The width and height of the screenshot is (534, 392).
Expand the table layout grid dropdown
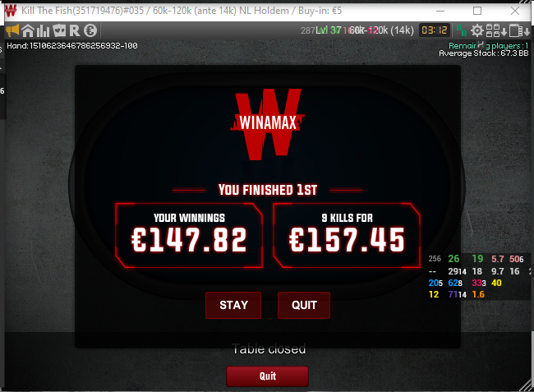pyautogui.click(x=496, y=30)
